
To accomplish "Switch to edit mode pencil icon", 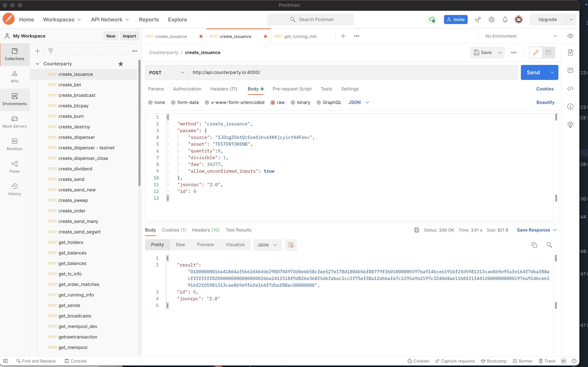I will tap(536, 52).
